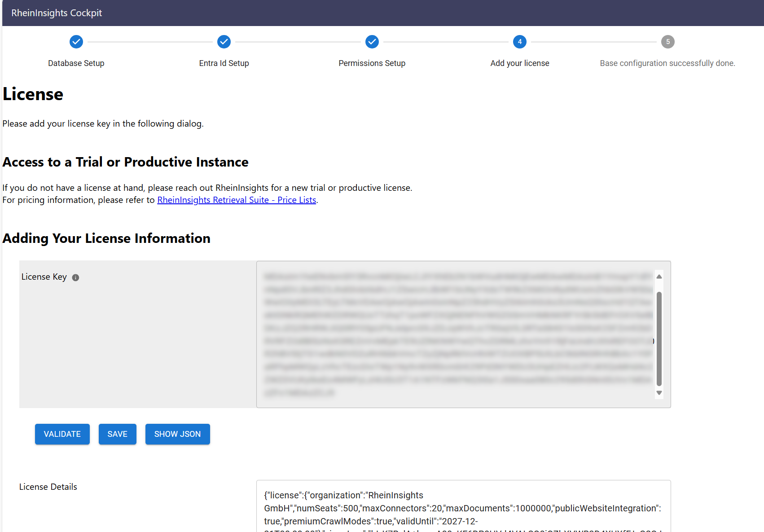Click the RheinInsights Cockpit header title
The image size is (764, 532).
coord(57,13)
